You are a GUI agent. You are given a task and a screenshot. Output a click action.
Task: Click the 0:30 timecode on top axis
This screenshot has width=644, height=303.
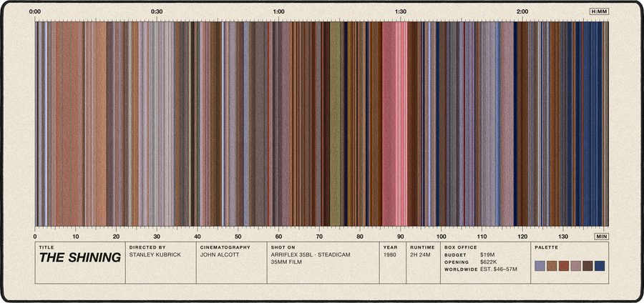coord(157,11)
